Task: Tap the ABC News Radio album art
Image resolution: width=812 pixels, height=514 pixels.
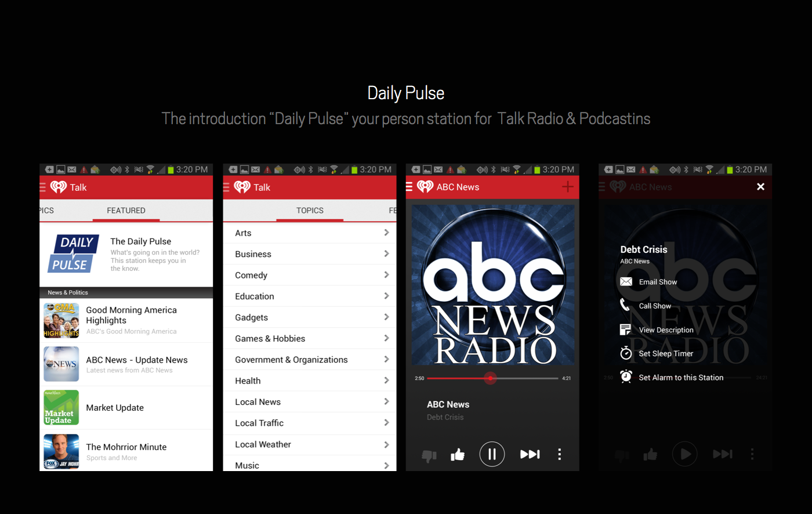Action: click(493, 285)
